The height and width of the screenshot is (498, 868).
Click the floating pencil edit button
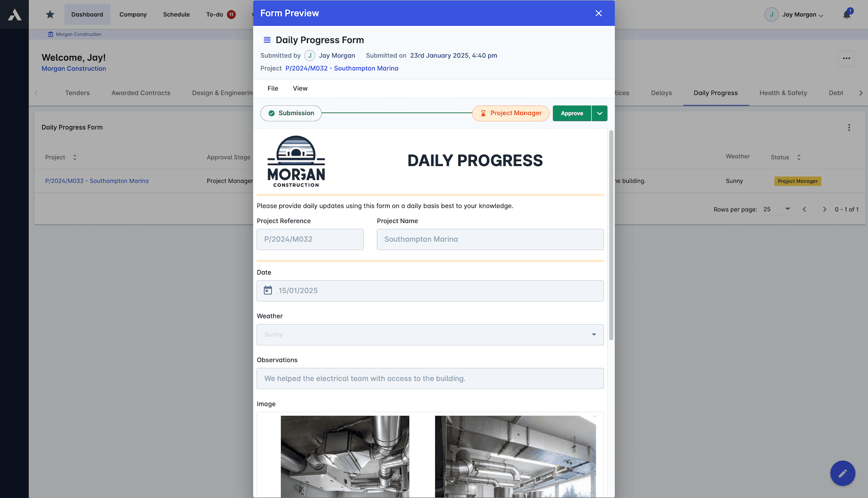[x=842, y=473]
